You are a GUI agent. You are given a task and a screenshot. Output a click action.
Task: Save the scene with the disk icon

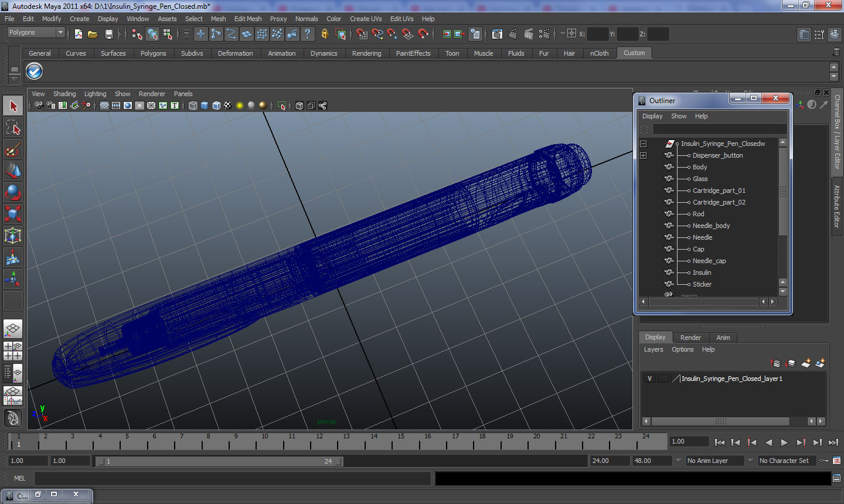[x=108, y=34]
